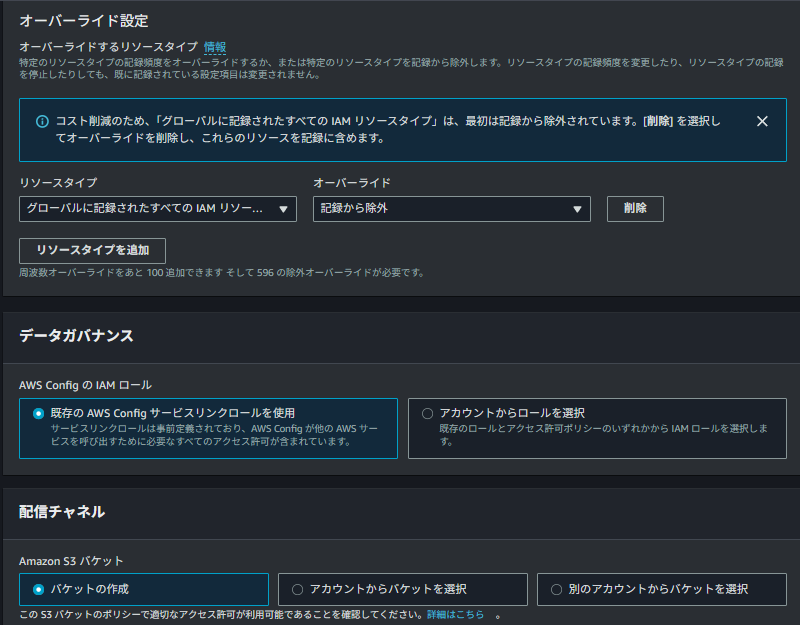Viewport: 800px width, 625px height.
Task: Click the existing role and policy description text
Action: [603, 434]
